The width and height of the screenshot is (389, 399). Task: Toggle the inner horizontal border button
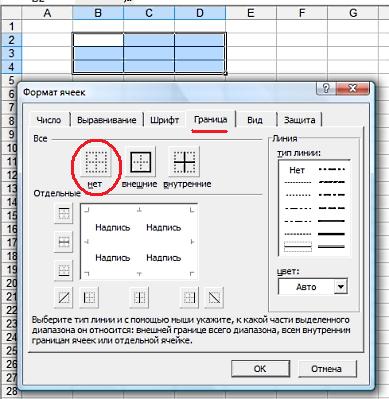tap(63, 242)
